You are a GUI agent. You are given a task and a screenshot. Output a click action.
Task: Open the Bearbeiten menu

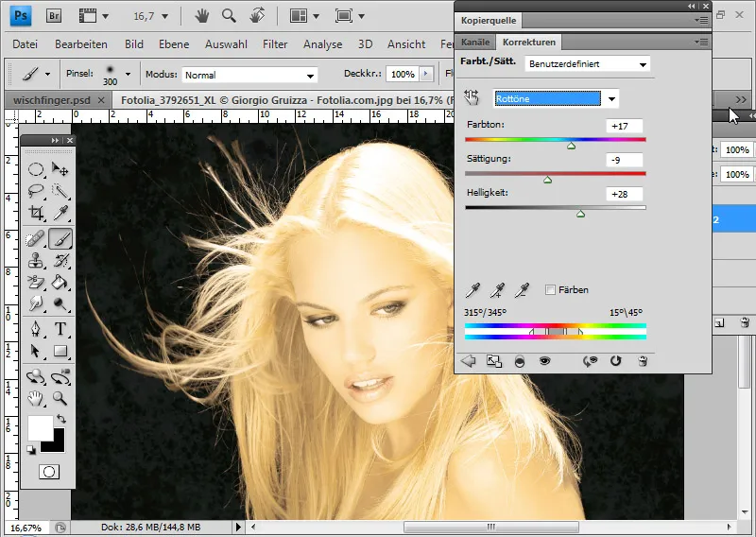click(x=81, y=43)
